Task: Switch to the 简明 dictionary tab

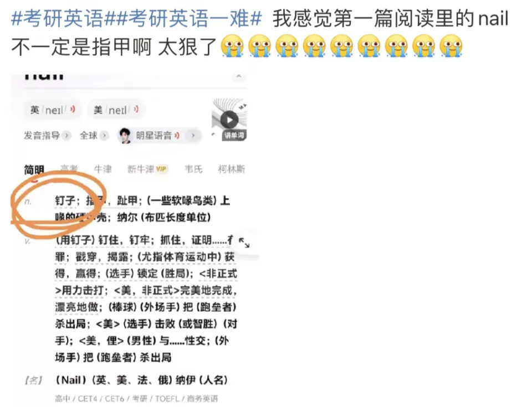Action: pyautogui.click(x=34, y=169)
